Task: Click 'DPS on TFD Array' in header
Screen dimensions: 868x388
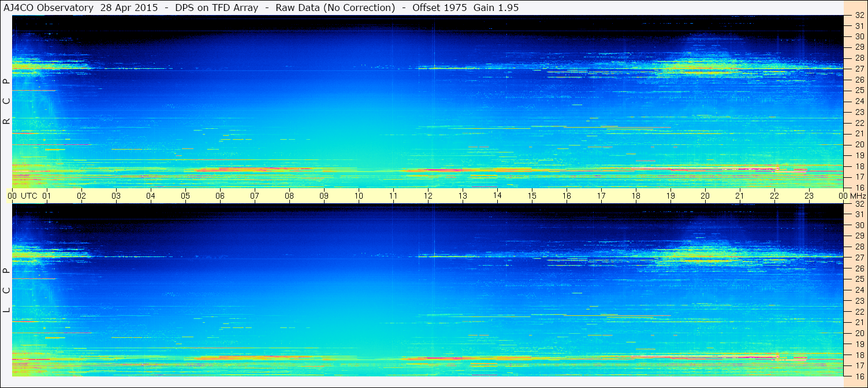Action: coord(216,8)
